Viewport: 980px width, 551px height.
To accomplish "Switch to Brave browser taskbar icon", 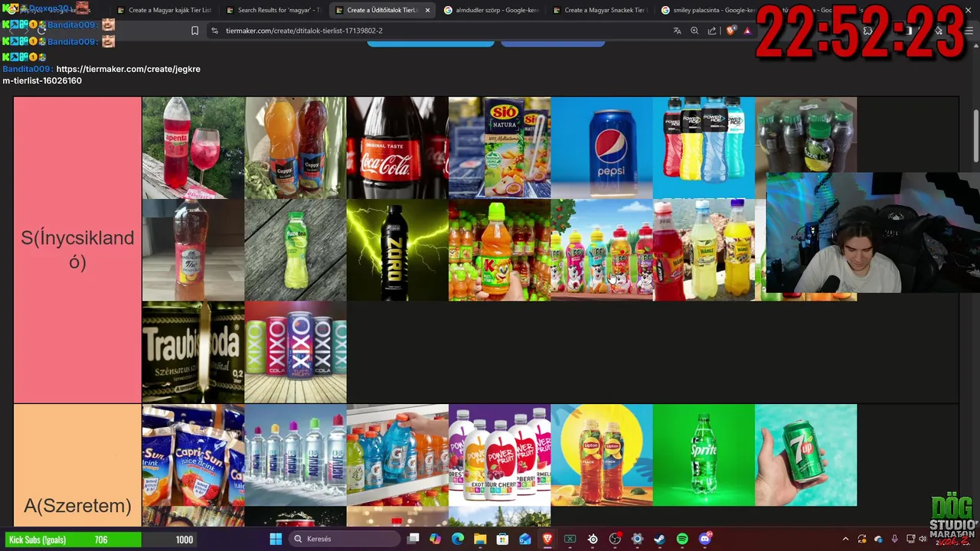I will coord(547,539).
